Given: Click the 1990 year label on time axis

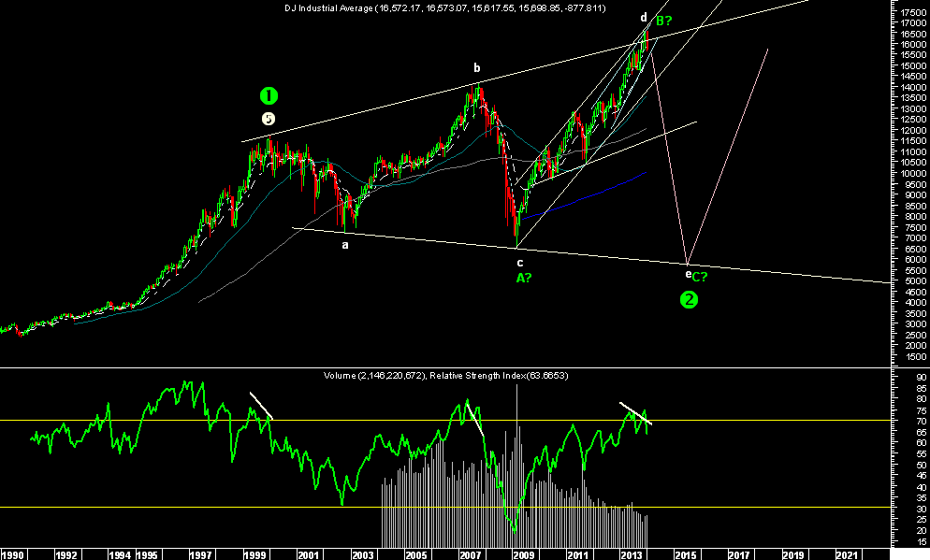Looking at the screenshot, I should coord(12,555).
